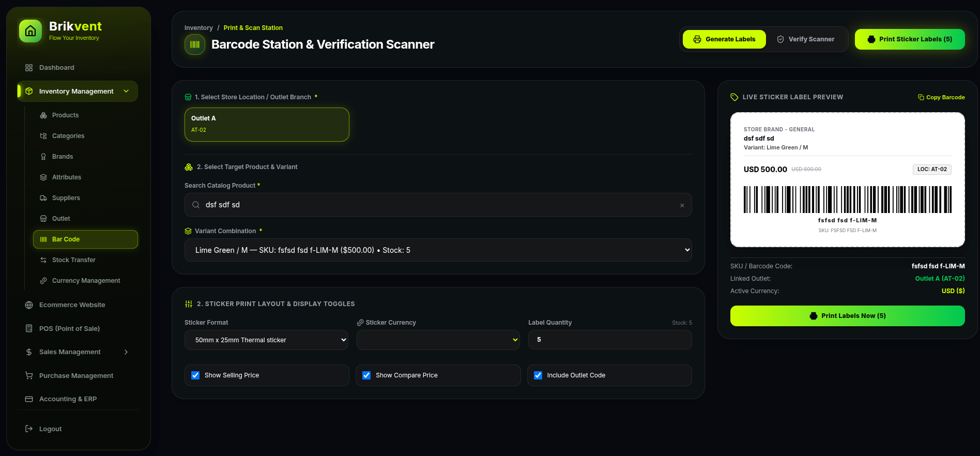
Task: Click the POS calculator icon
Action: tap(29, 328)
